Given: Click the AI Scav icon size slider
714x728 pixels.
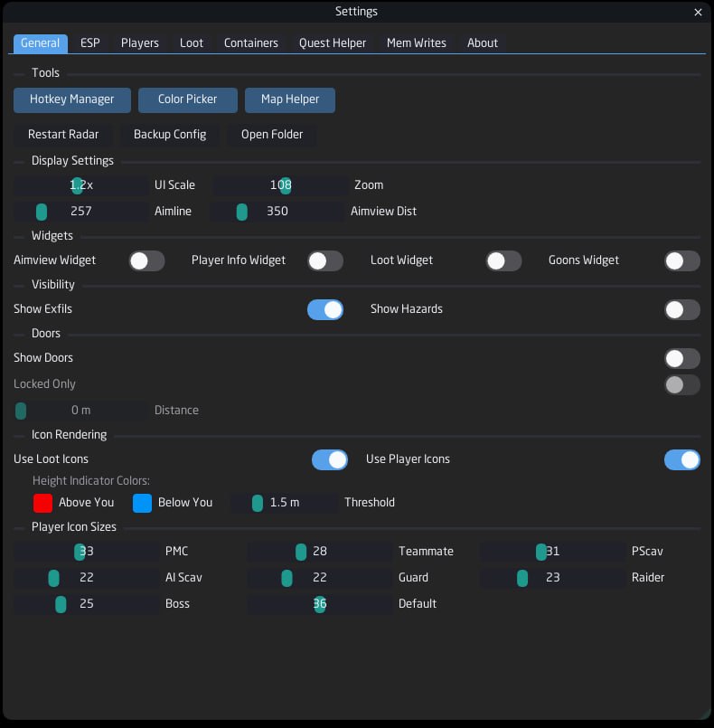Looking at the screenshot, I should click(x=86, y=578).
